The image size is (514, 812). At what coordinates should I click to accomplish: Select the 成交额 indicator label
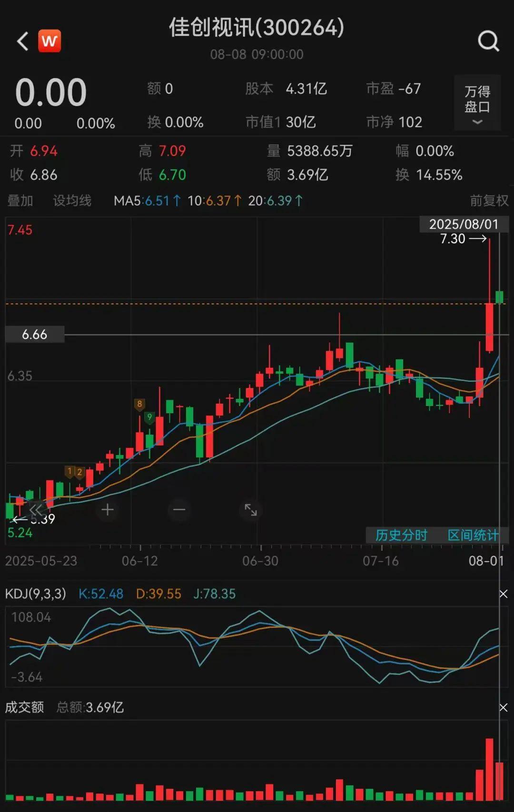pyautogui.click(x=25, y=707)
